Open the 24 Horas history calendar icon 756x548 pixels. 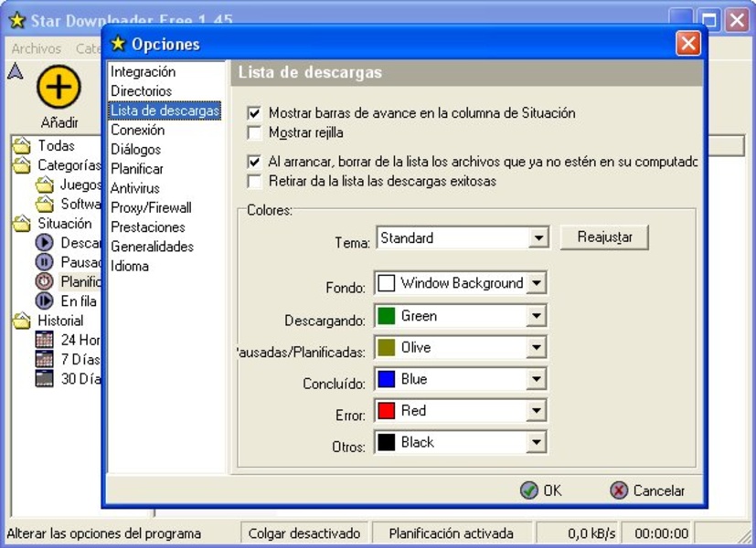(x=44, y=340)
